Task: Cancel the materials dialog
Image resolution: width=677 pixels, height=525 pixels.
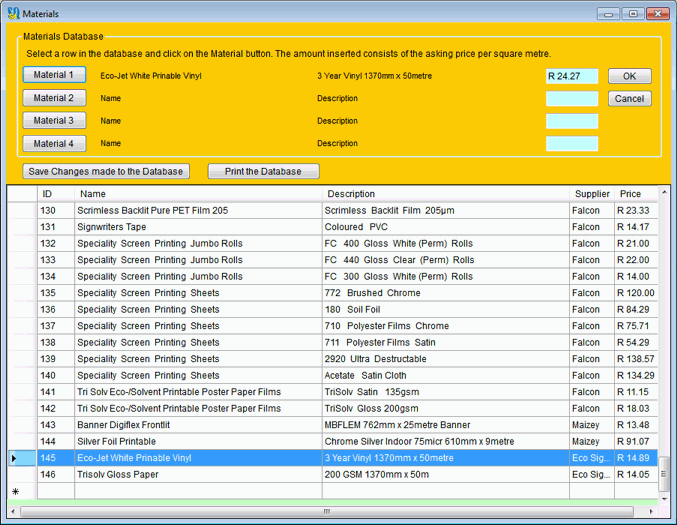Action: coord(629,99)
